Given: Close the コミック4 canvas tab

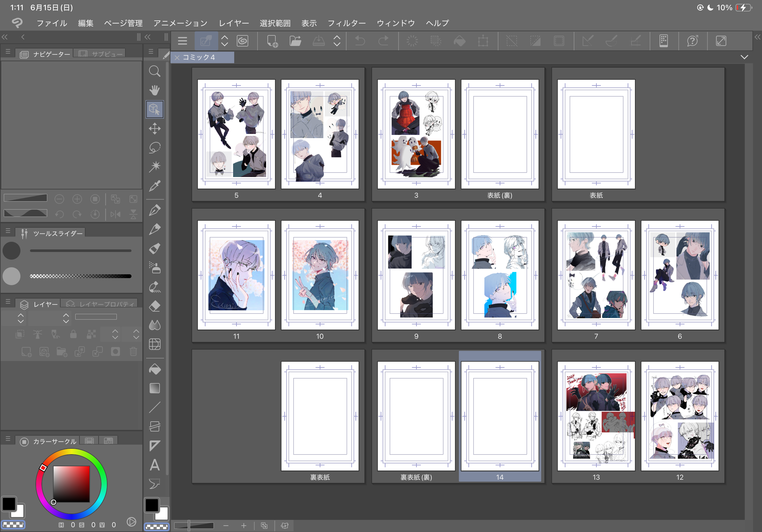Looking at the screenshot, I should click(177, 58).
